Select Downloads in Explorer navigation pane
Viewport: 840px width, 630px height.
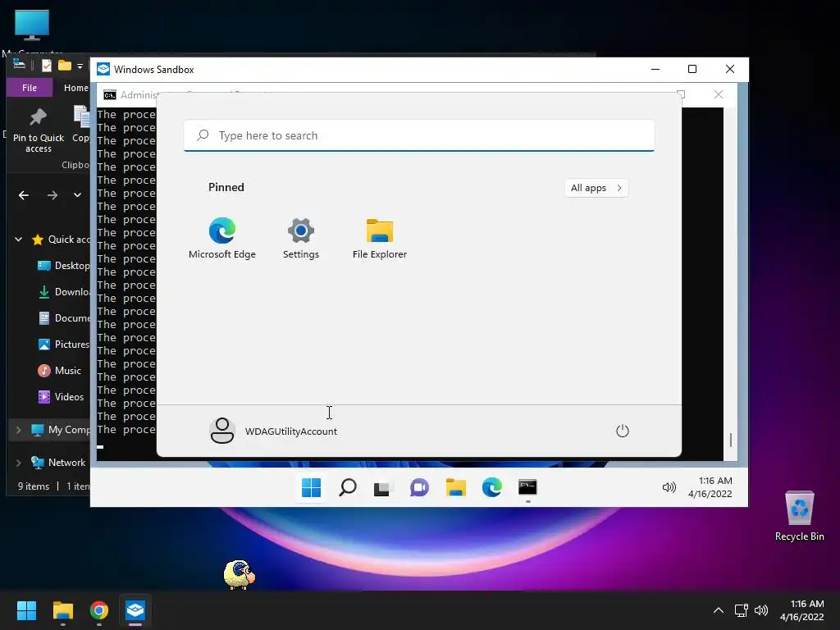tap(63, 292)
